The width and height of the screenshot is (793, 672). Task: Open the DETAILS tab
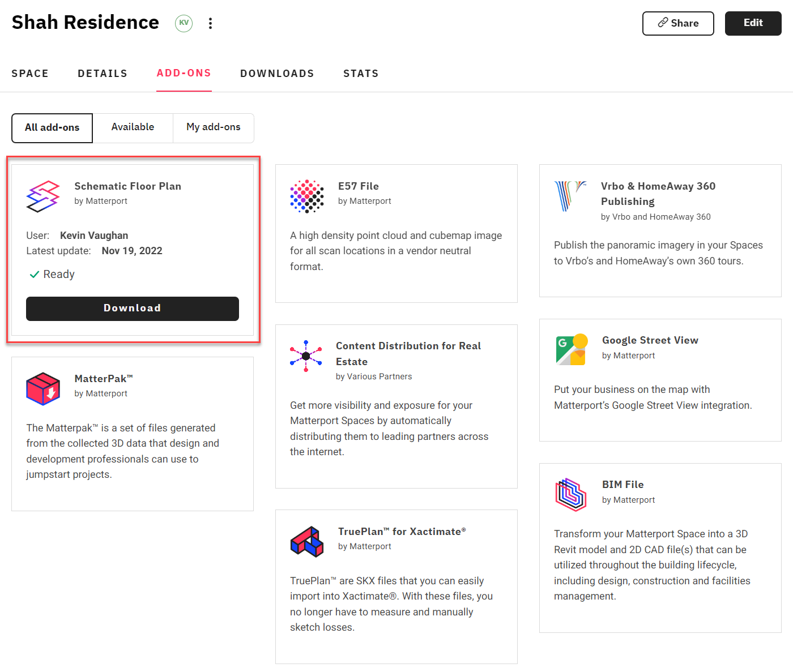(x=103, y=74)
